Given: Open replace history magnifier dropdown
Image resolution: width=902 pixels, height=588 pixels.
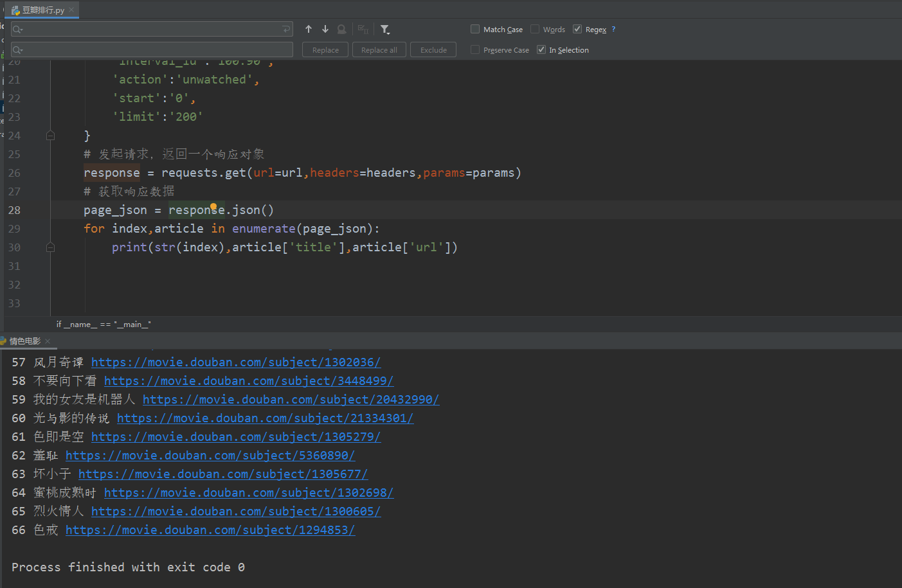Looking at the screenshot, I should [x=17, y=49].
